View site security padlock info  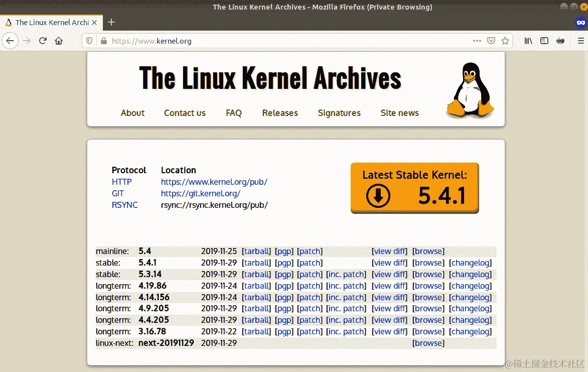coord(104,41)
